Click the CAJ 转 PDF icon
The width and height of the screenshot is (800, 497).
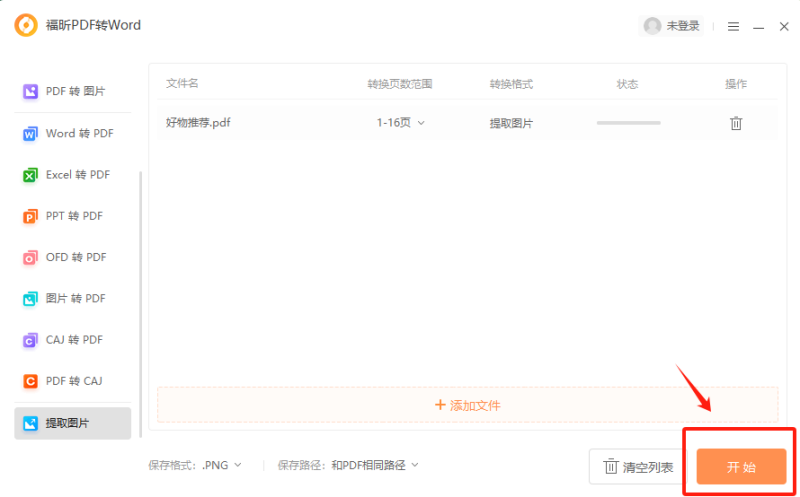click(30, 340)
